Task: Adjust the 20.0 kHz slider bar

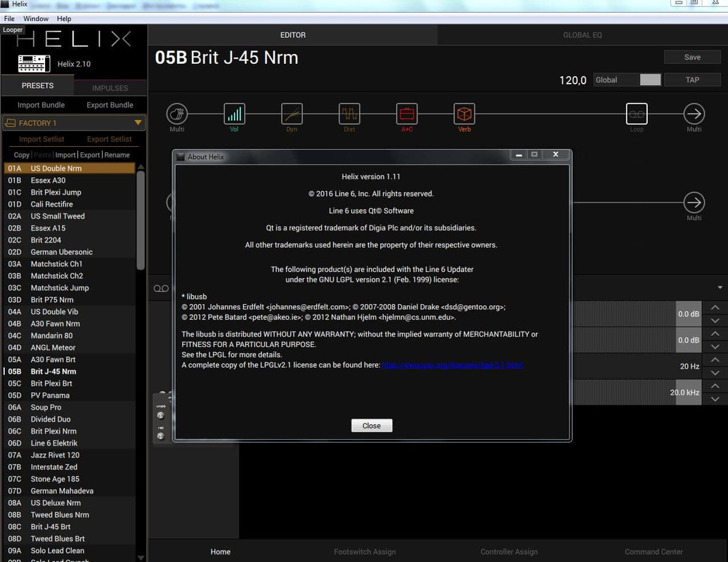Action: pyautogui.click(x=637, y=393)
